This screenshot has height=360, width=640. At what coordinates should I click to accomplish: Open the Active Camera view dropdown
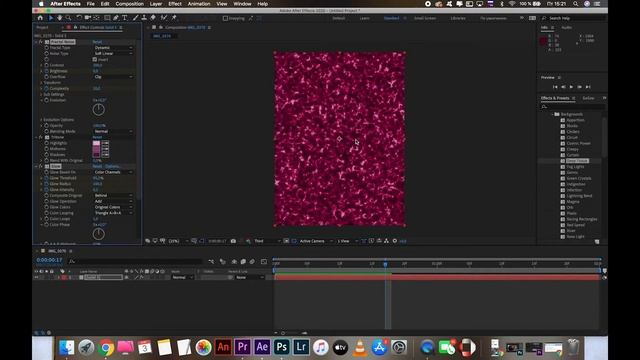pos(316,241)
